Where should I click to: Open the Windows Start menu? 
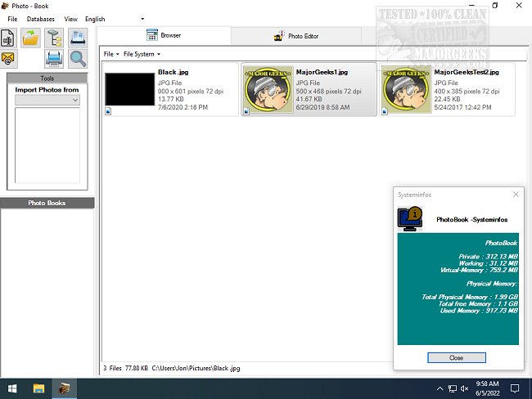click(x=12, y=388)
